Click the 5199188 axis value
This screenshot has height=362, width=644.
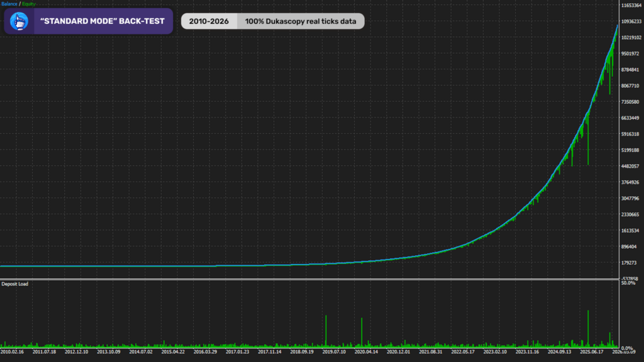tap(631, 150)
